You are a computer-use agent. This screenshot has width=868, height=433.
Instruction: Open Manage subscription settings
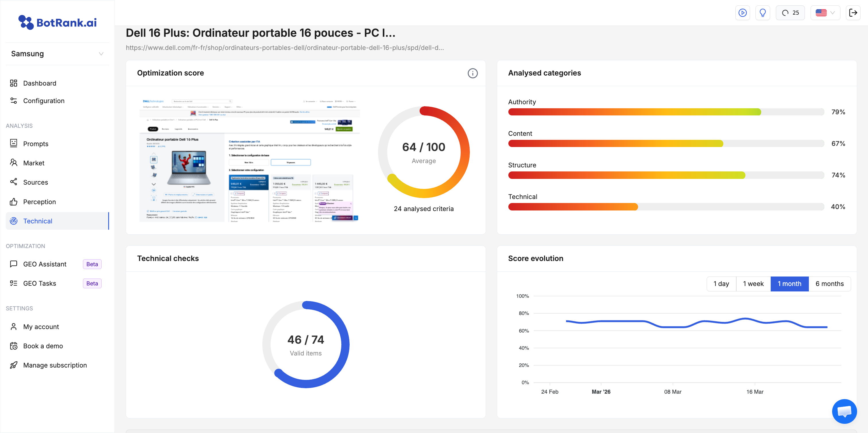[55, 365]
